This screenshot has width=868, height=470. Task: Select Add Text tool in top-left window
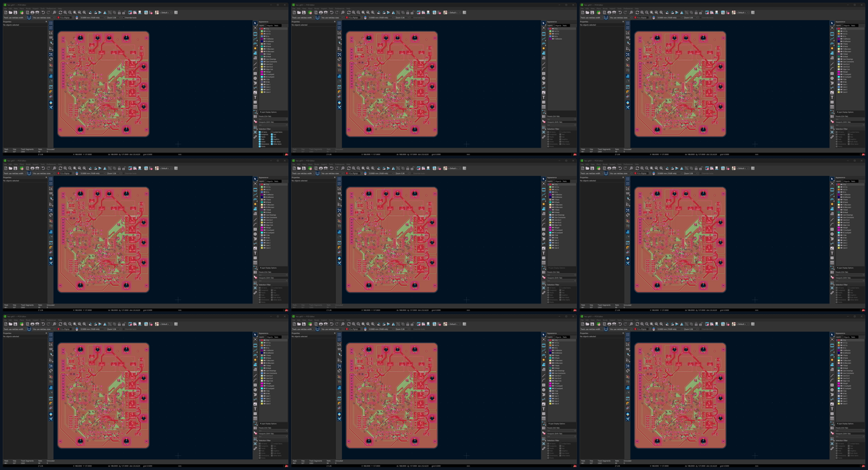pyautogui.click(x=256, y=97)
